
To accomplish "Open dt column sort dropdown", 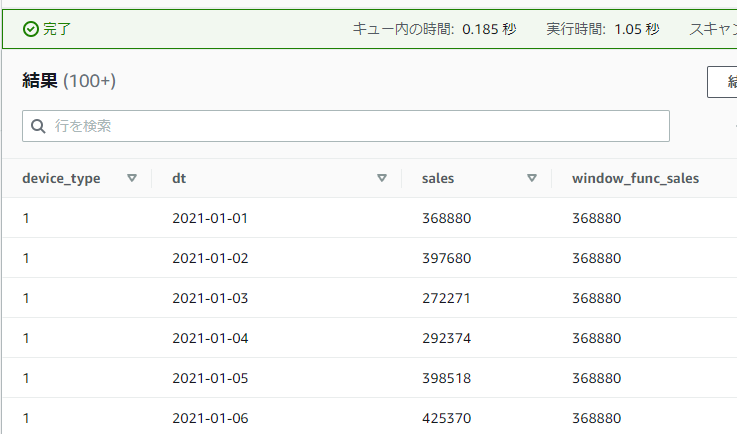I will tap(382, 178).
